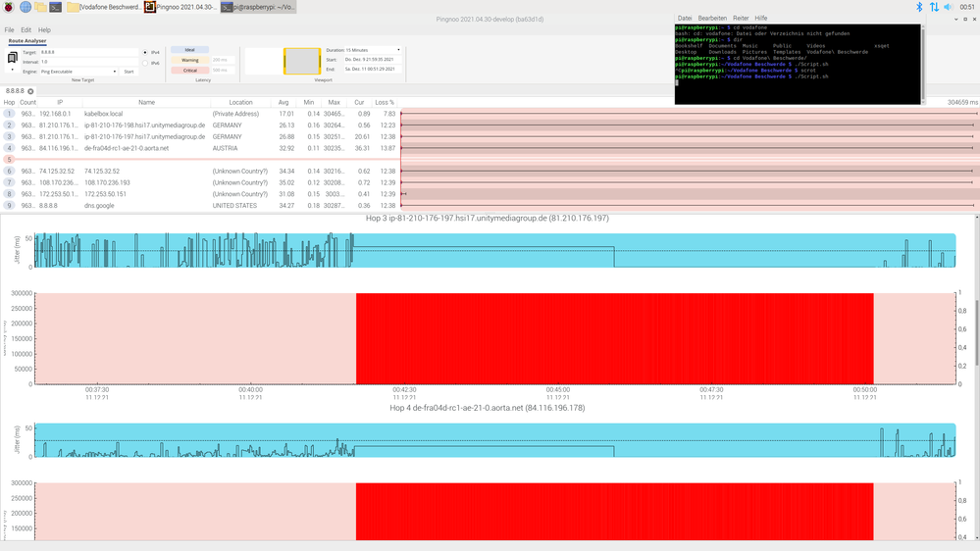Screen dimensions: 980x551
Task: Open the volume tray icon
Action: pyautogui.click(x=949, y=7)
